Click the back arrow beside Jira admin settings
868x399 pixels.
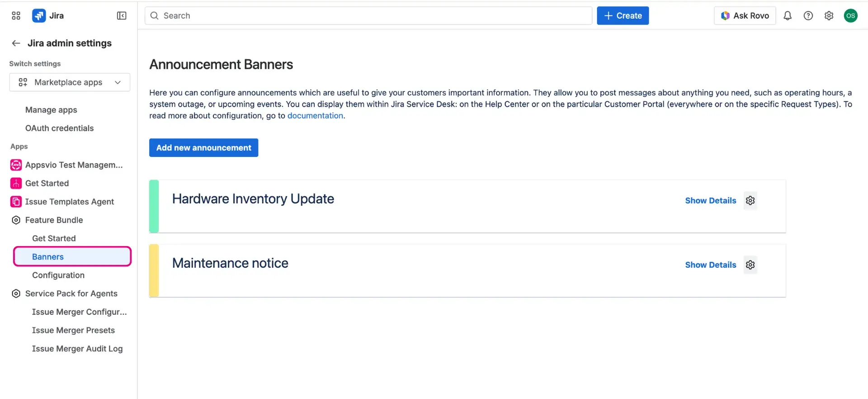(16, 43)
